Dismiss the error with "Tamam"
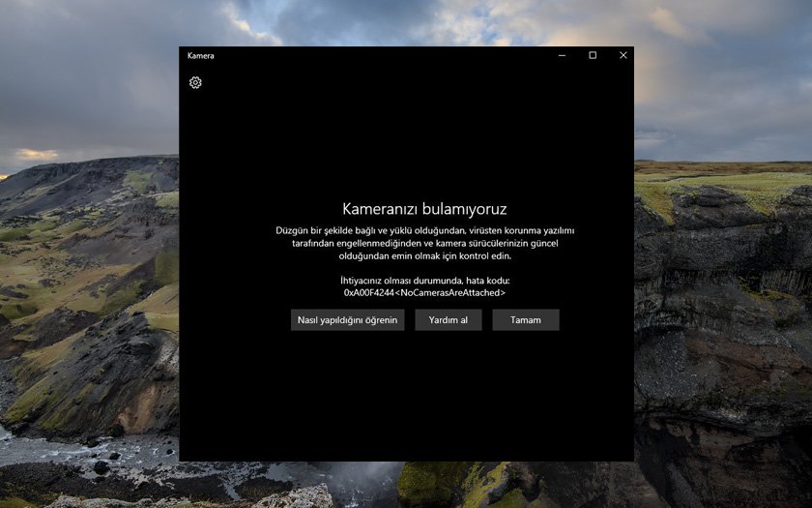This screenshot has height=508, width=812. click(526, 320)
